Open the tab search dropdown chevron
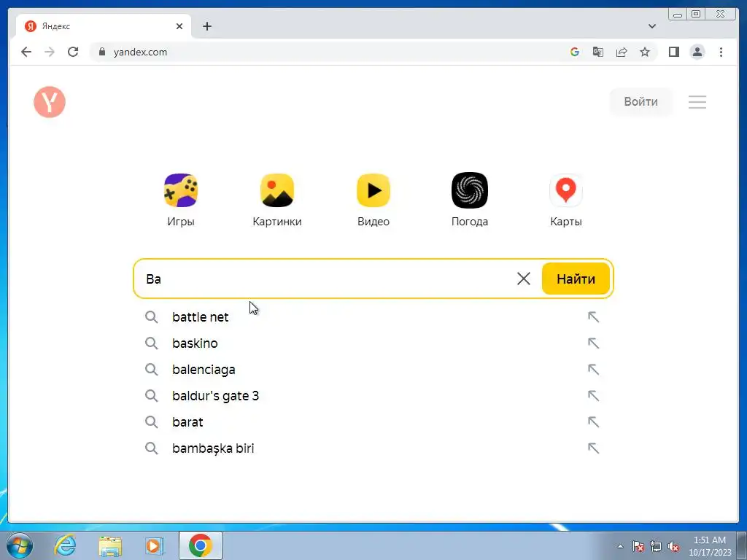This screenshot has width=747, height=560. click(x=652, y=26)
